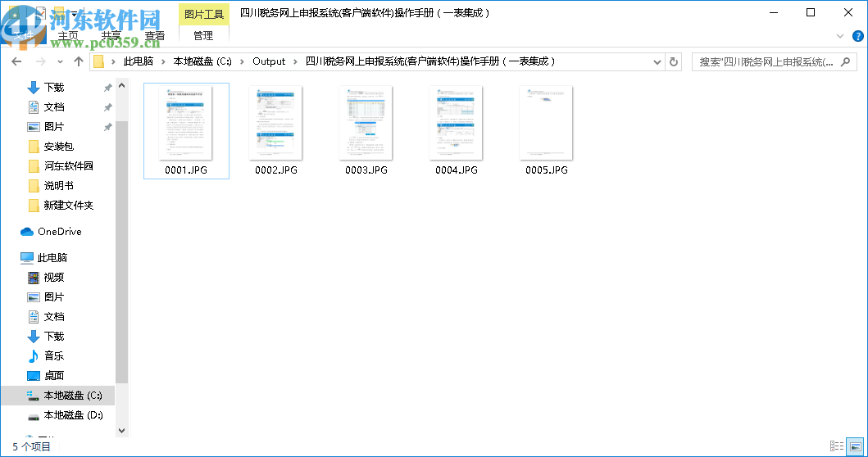This screenshot has height=457, width=868.
Task: Select the 图片工具 contextual tab
Action: click(204, 14)
